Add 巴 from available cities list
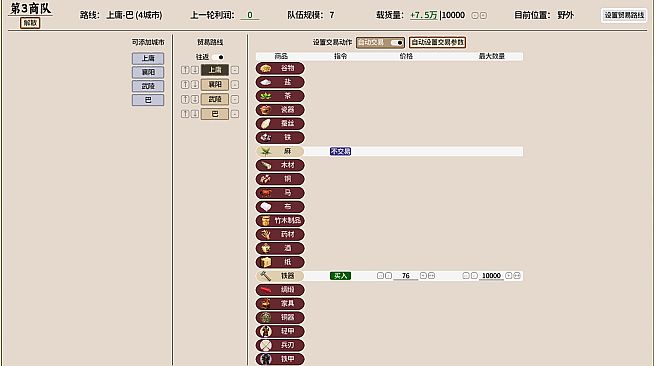This screenshot has height=366, width=654. click(148, 100)
